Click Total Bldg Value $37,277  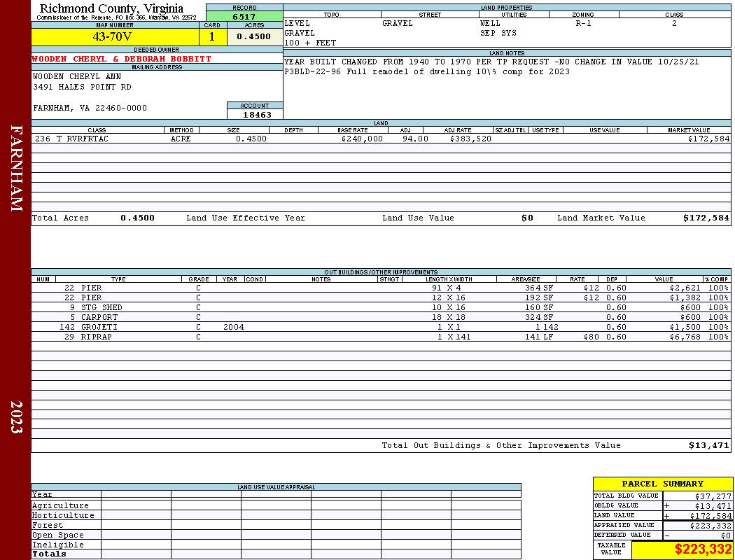(x=713, y=496)
